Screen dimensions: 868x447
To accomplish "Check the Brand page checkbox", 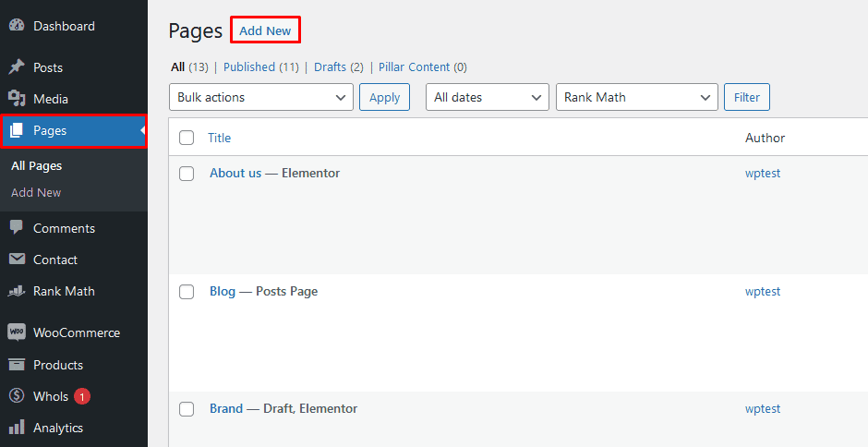I will [x=187, y=409].
